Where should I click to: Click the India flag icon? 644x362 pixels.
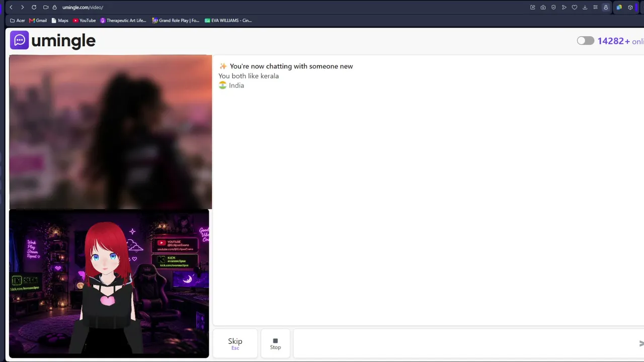tap(222, 85)
